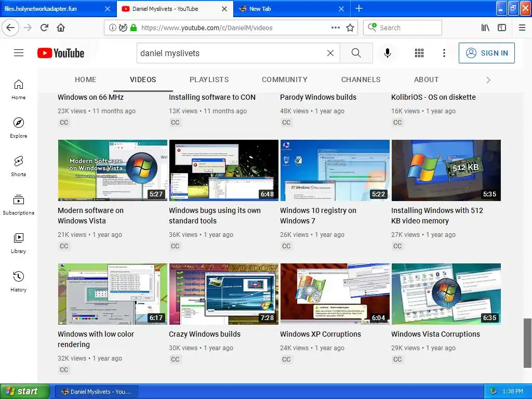The image size is (532, 399).
Task: Reload the page with refresh icon
Action: tap(44, 28)
